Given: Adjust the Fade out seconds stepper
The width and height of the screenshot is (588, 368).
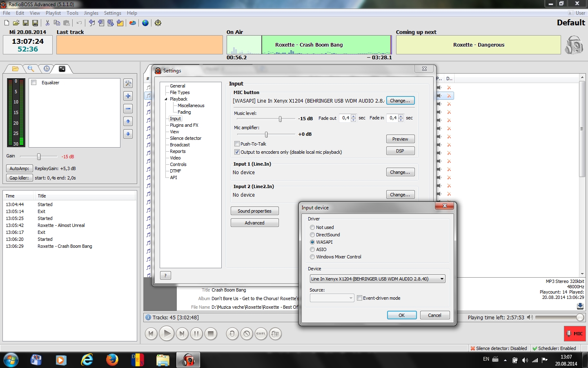Looking at the screenshot, I should [354, 118].
